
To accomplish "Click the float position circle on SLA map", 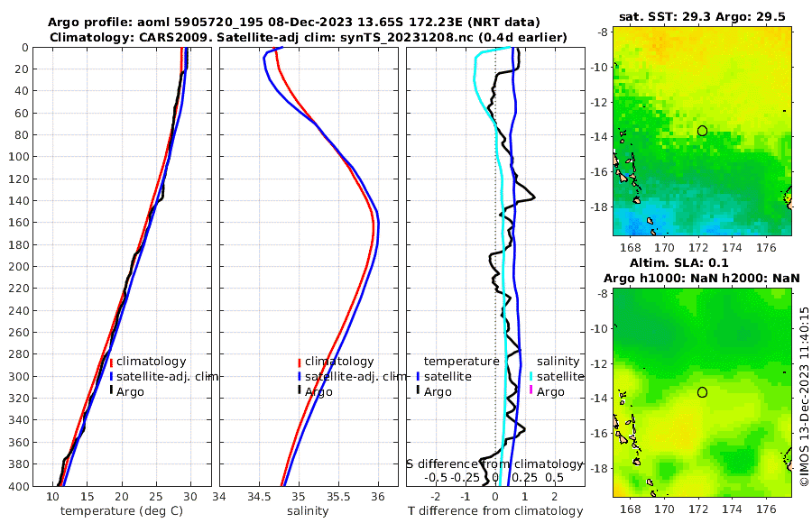I will 702,392.
